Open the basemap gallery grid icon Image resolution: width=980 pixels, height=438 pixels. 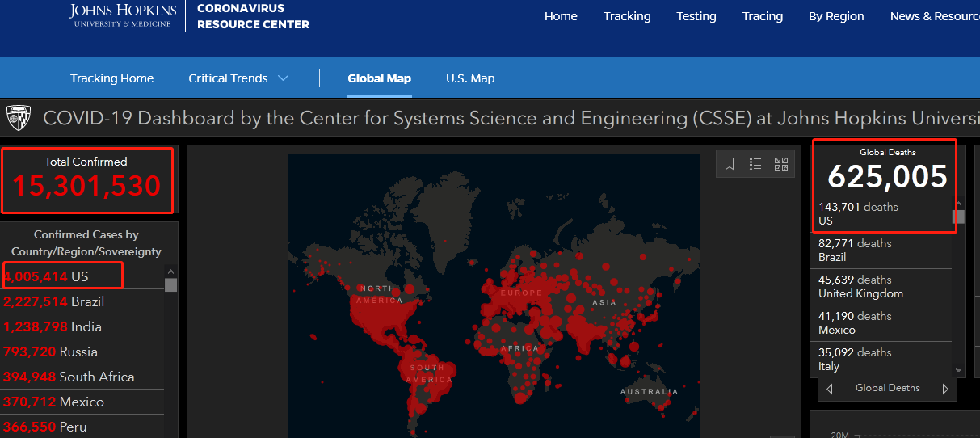click(x=781, y=164)
